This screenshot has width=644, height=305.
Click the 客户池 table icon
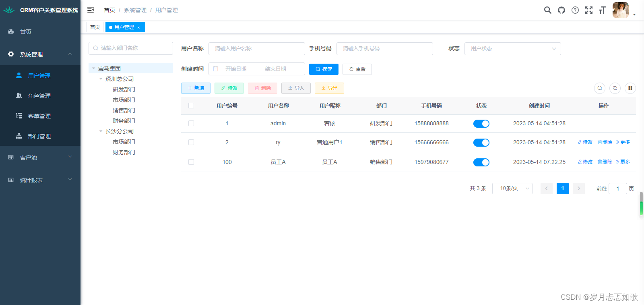tap(11, 157)
